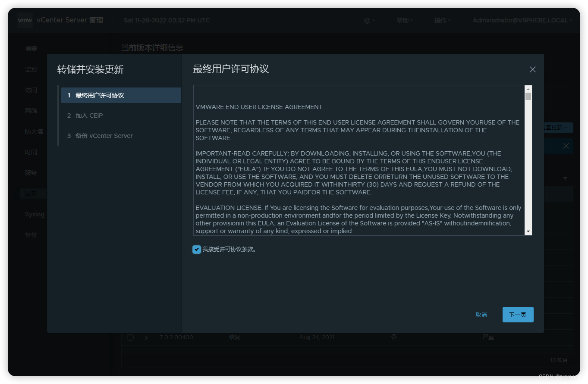Select the 7.0.2.00400 row radio button

pyautogui.click(x=130, y=337)
